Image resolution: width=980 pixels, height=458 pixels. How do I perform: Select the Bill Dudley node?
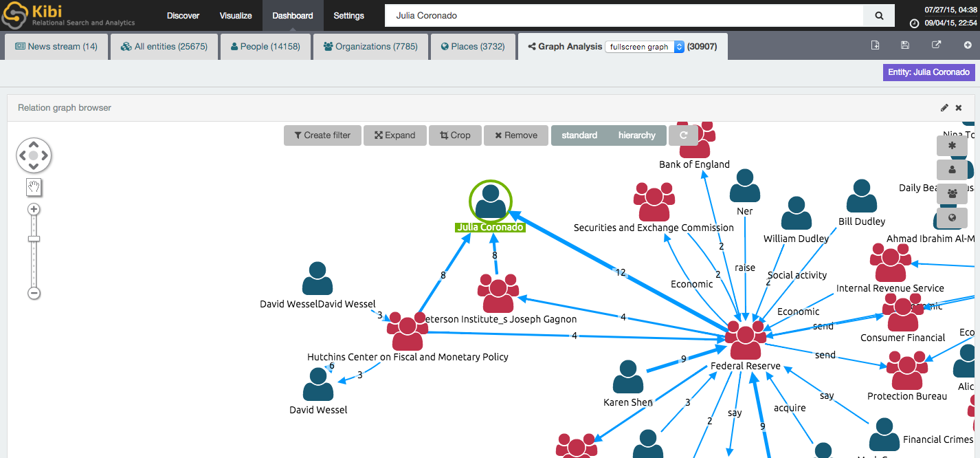862,197
